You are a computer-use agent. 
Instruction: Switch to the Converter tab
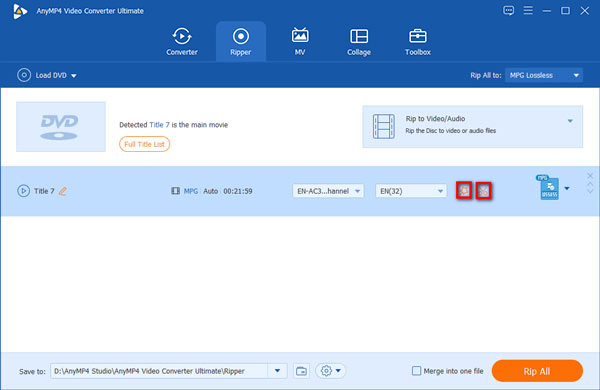pyautogui.click(x=182, y=41)
